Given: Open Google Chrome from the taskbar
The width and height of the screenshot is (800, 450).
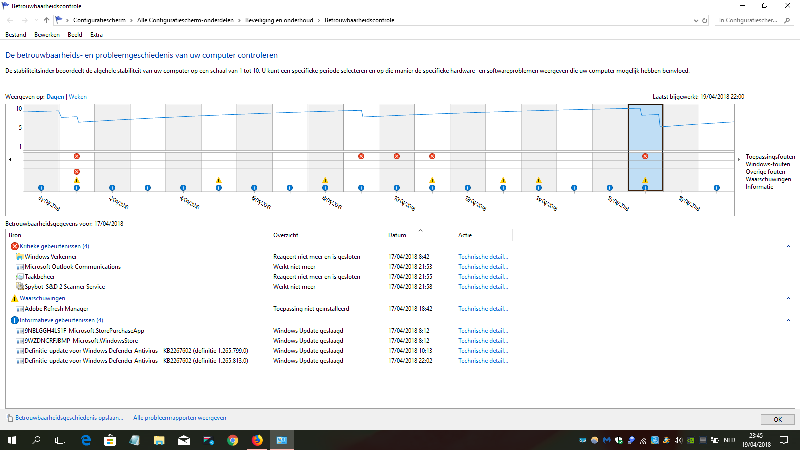Looking at the screenshot, I should point(233,440).
